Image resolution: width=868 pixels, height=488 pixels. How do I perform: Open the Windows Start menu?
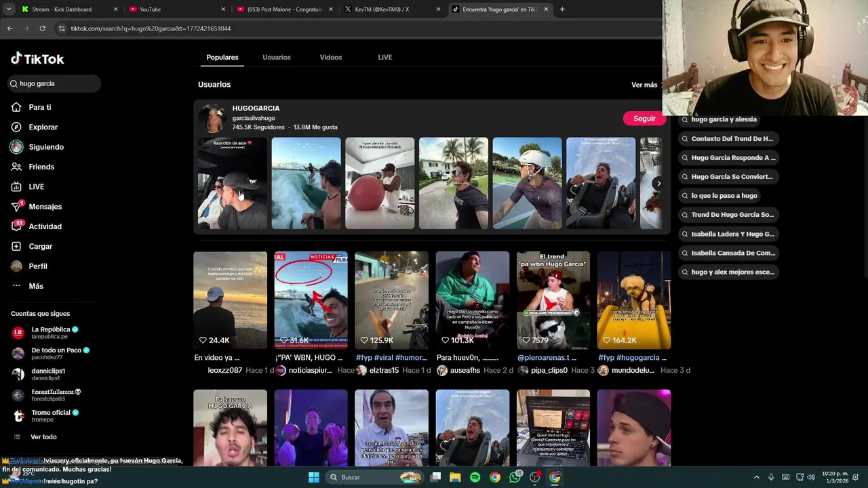314,477
